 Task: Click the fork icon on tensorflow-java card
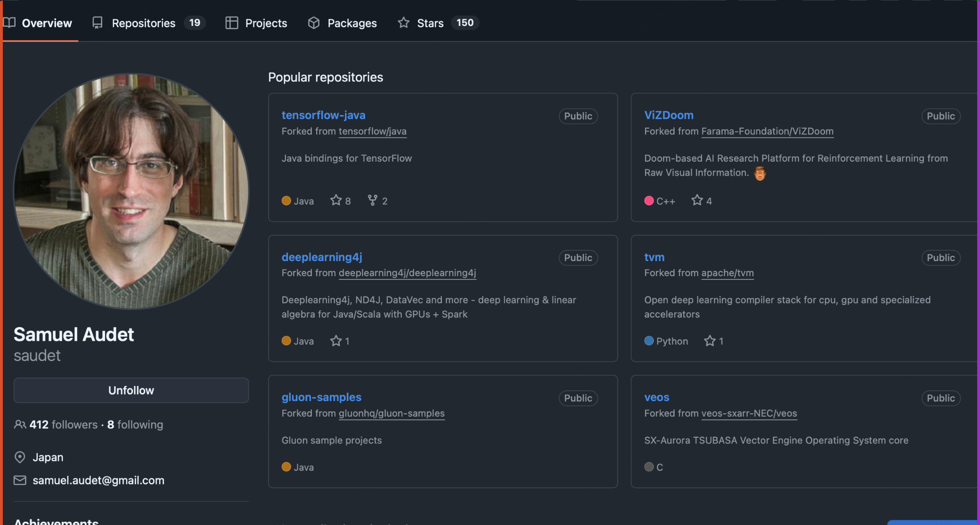click(x=373, y=200)
